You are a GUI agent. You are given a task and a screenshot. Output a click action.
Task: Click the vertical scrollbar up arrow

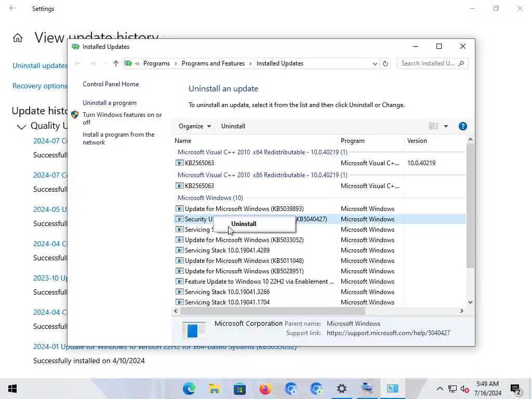tap(470, 139)
